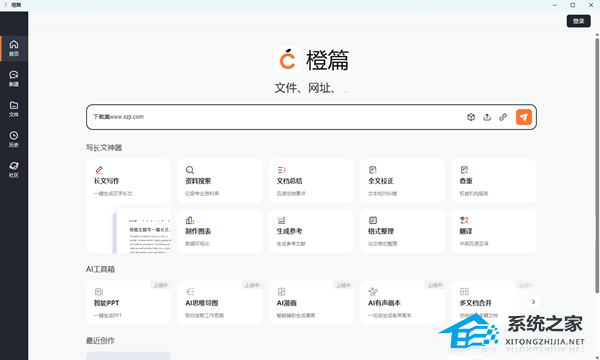This screenshot has width=600, height=360.
Task: Click the slide icon on 智能PPT card
Action: [99, 292]
